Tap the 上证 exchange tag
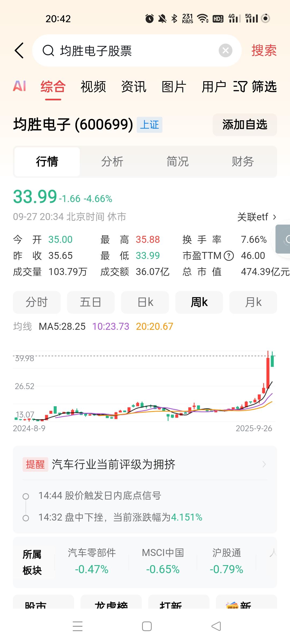The height and width of the screenshot is (644, 290). click(x=150, y=125)
